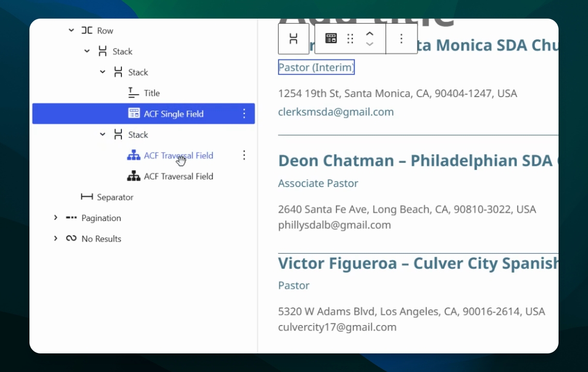Image resolution: width=588 pixels, height=372 pixels.
Task: Click the Santa Monica SDA Church title
Action: point(487,45)
